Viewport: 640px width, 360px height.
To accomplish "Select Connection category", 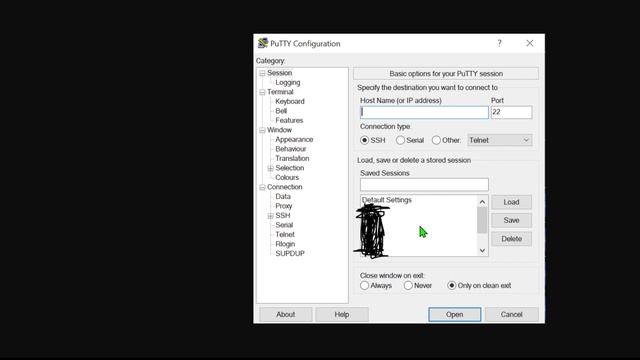I will [284, 187].
